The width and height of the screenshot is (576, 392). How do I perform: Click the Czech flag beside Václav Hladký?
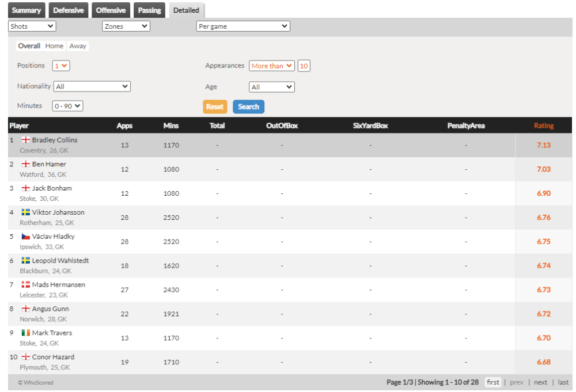(25, 237)
